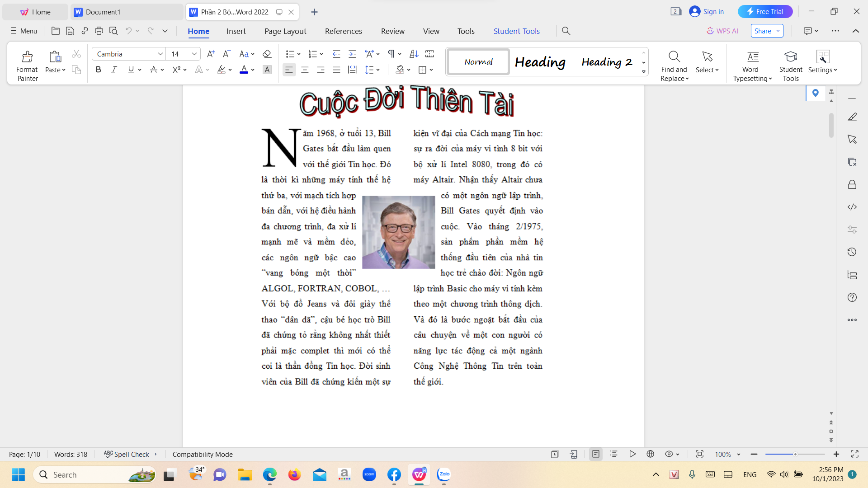Click the Print icon in quick toolbar
The image size is (868, 488).
(99, 31)
